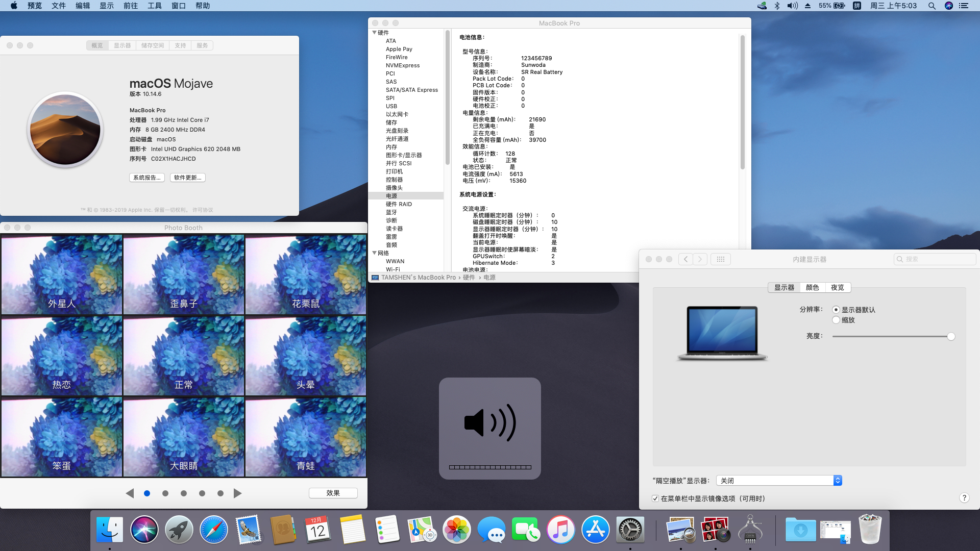Open Finder from the Dock
The width and height of the screenshot is (980, 551).
pyautogui.click(x=110, y=530)
